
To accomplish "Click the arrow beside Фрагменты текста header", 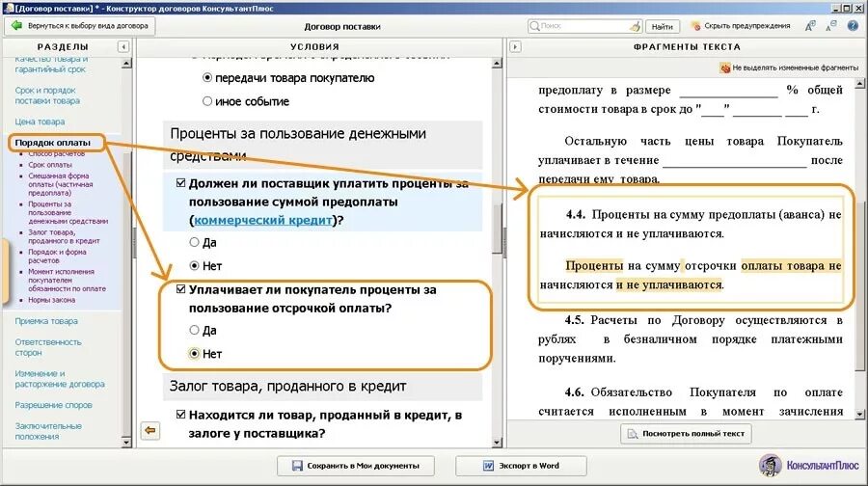I will pos(515,47).
